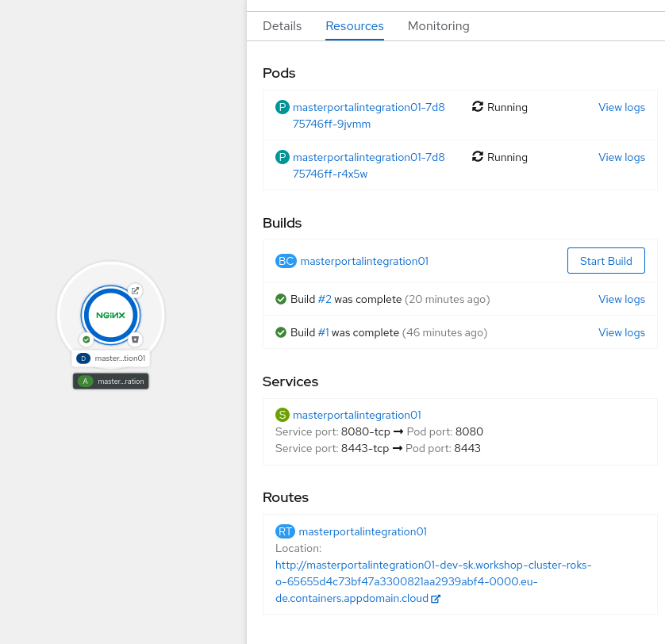Screen dimensions: 665x644
Task: Click the P pod icon beside pod r4x5w
Action: click(x=283, y=157)
